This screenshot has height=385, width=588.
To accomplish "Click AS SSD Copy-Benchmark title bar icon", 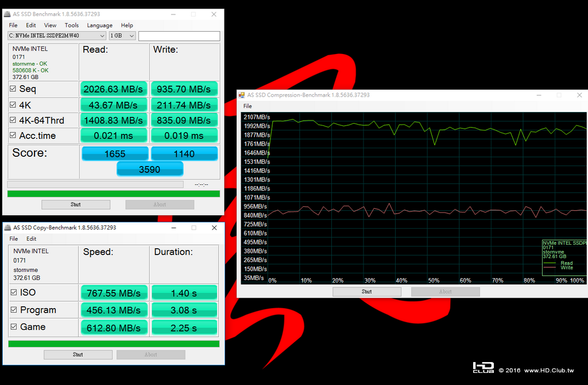I will [x=7, y=228].
